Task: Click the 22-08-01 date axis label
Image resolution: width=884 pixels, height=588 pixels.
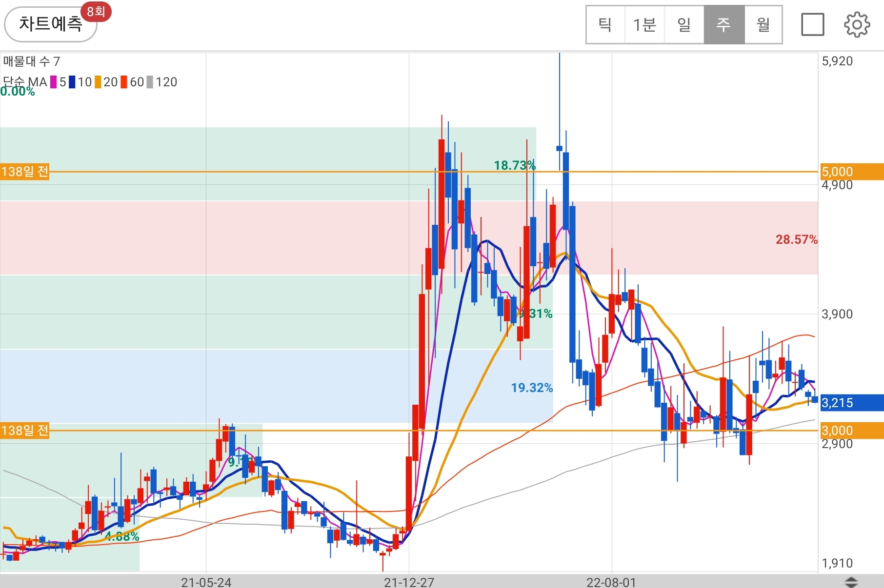Action: (x=611, y=582)
